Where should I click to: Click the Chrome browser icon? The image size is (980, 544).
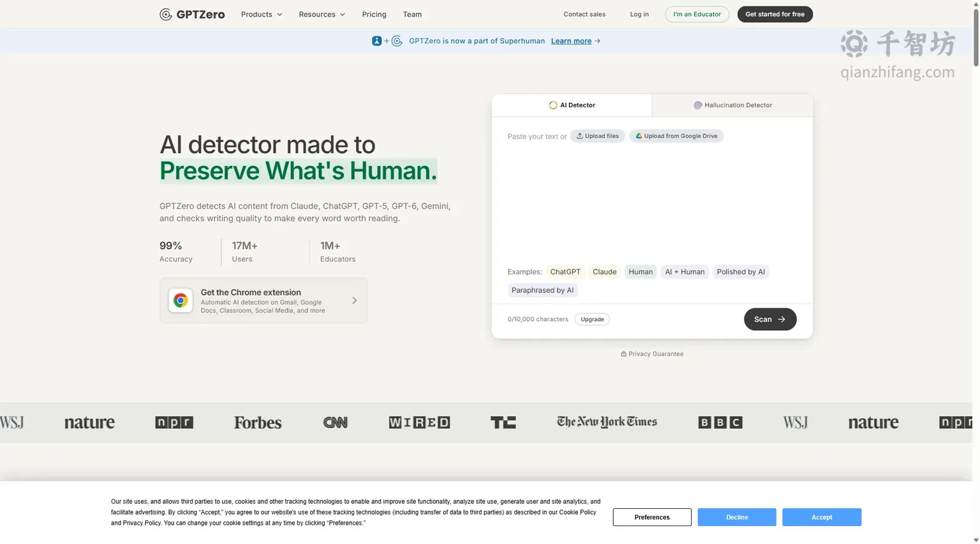point(181,301)
